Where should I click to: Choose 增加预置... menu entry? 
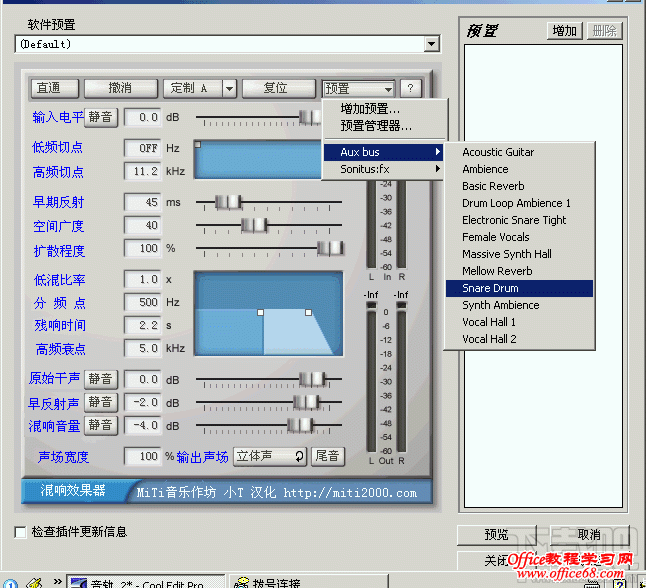384,109
